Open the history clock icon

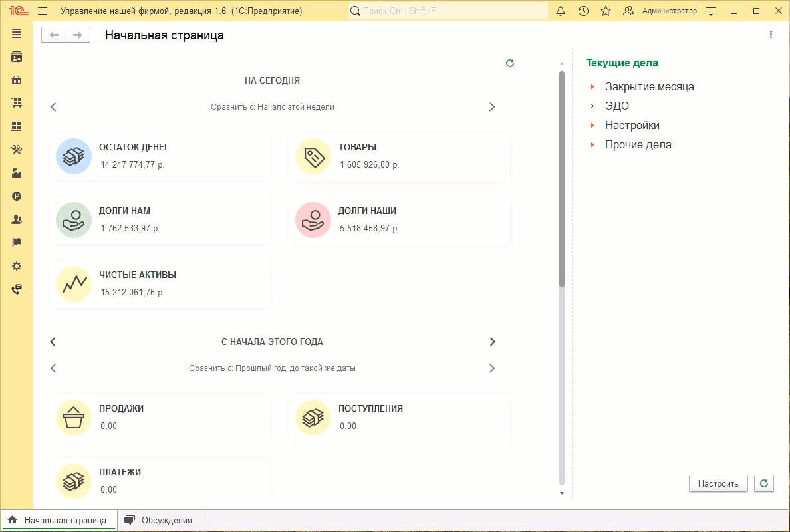[x=583, y=11]
